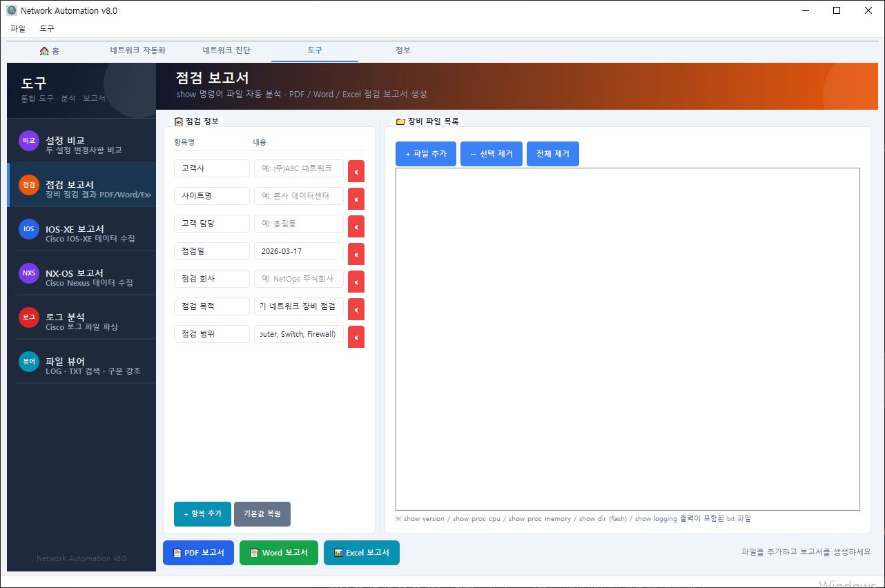Generate the PDF 보고서
The height and width of the screenshot is (588, 885).
(x=199, y=553)
